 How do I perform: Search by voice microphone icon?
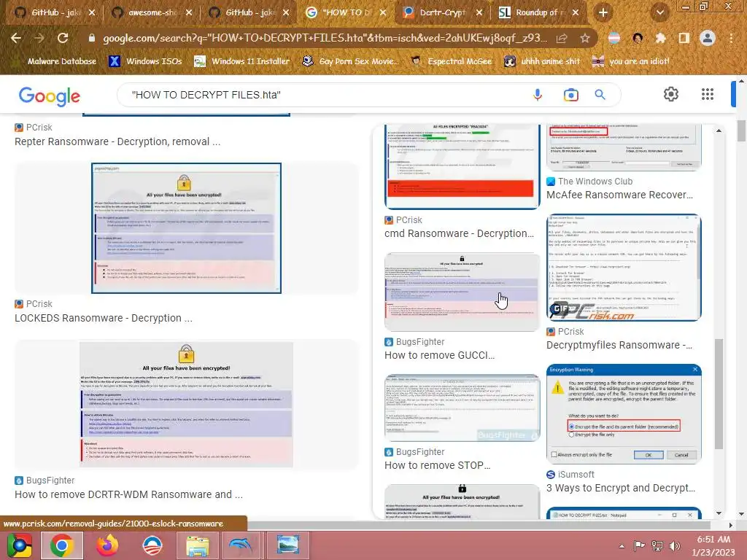point(538,95)
